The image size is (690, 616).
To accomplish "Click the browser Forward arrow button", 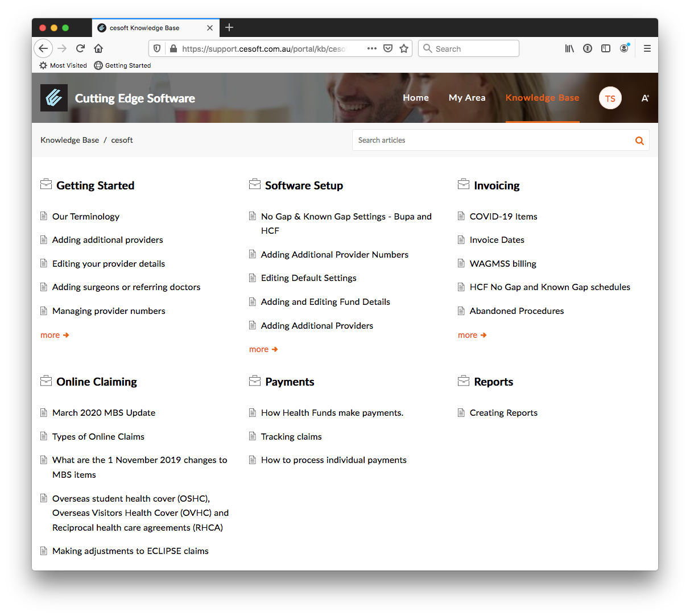I will pyautogui.click(x=62, y=48).
